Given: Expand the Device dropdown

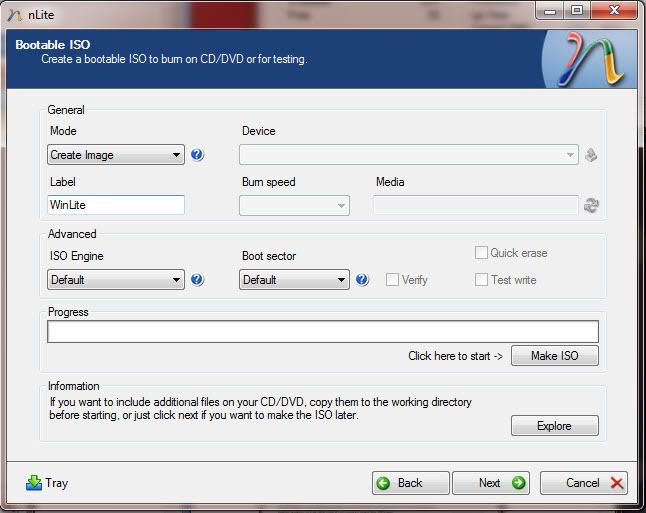Looking at the screenshot, I should tap(409, 155).
